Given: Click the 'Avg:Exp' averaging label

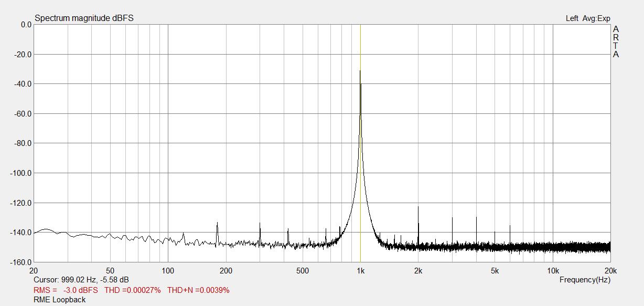Looking at the screenshot, I should point(596,18).
